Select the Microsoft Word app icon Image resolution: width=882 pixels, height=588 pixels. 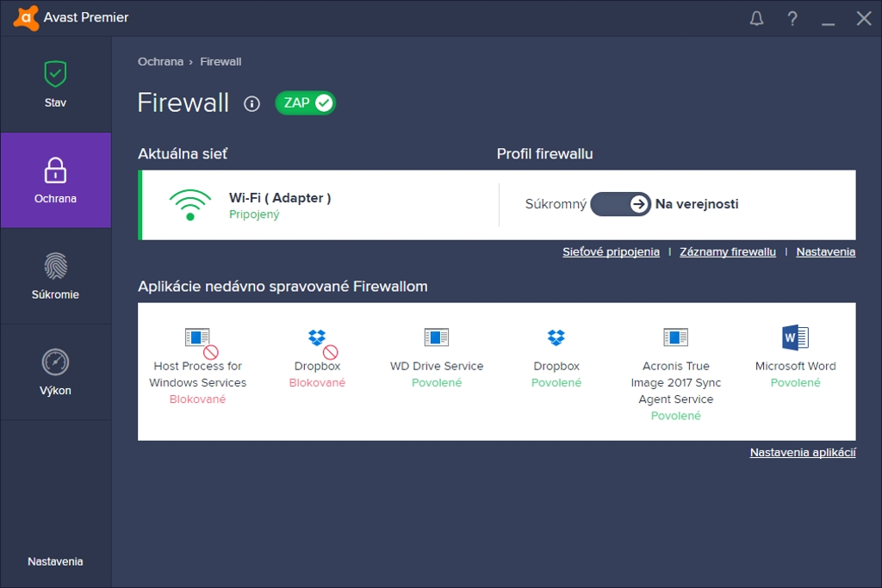[x=795, y=337]
